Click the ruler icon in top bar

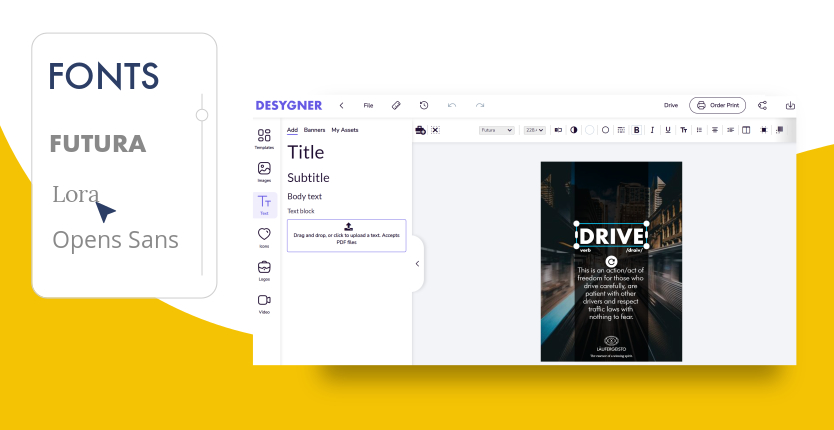(x=396, y=105)
